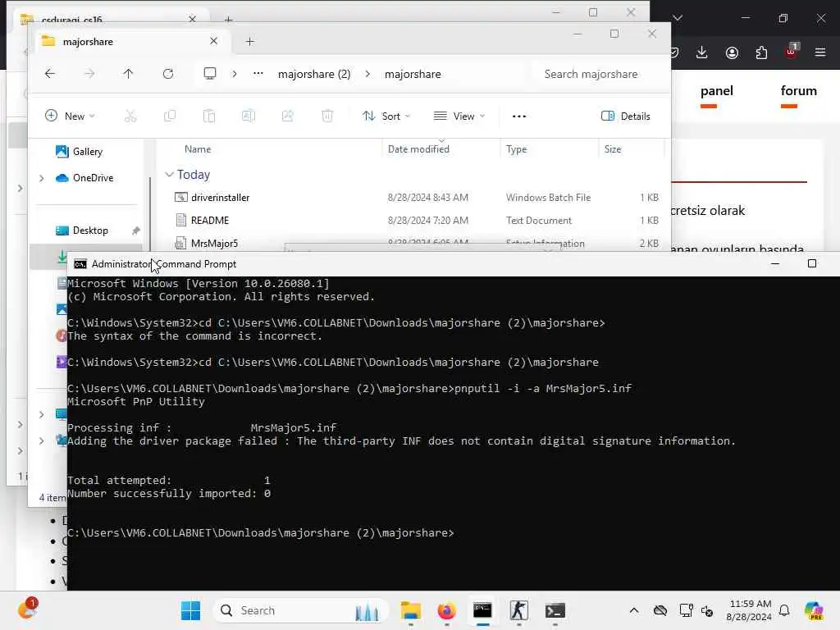Add a new Explorer tab

(249, 42)
